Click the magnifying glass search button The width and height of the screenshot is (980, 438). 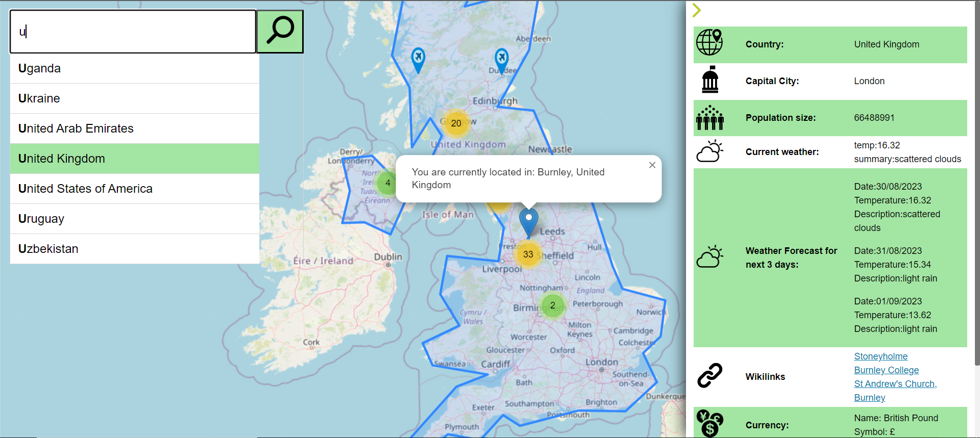[280, 32]
